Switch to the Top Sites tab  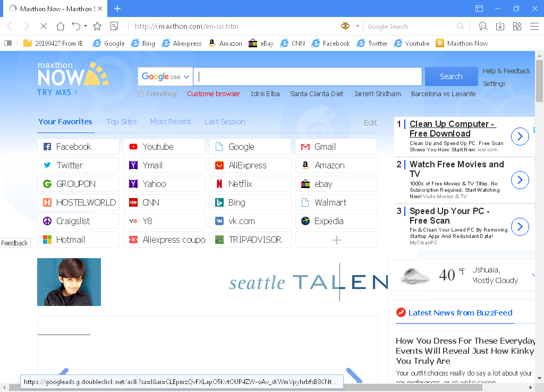(121, 122)
